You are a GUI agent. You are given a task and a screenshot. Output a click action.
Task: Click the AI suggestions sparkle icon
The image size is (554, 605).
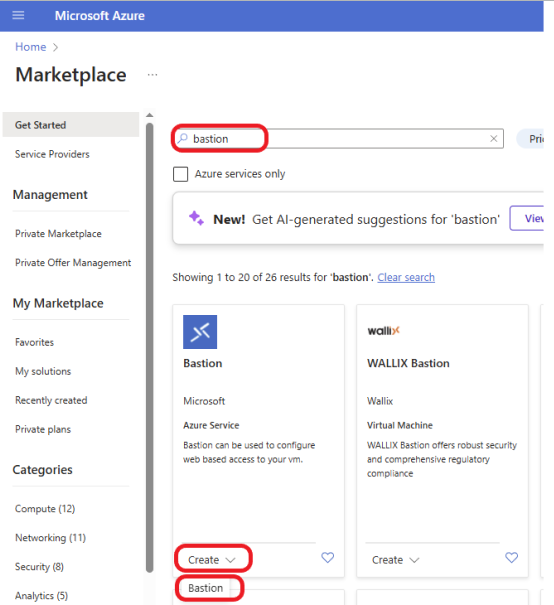point(196,218)
